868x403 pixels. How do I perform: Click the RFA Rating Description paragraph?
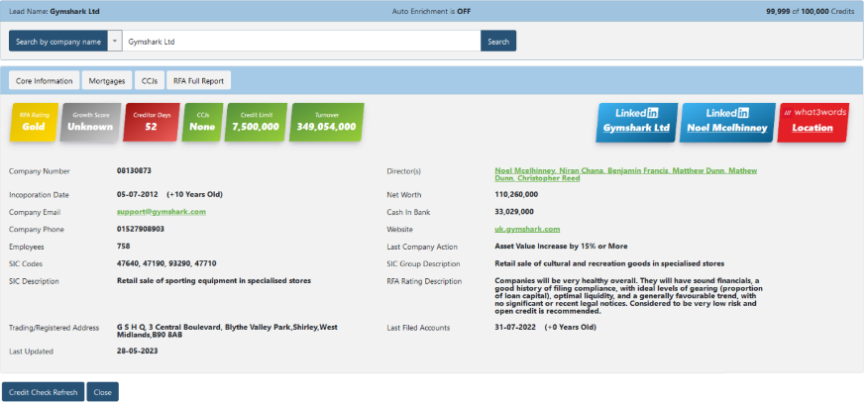coord(629,296)
